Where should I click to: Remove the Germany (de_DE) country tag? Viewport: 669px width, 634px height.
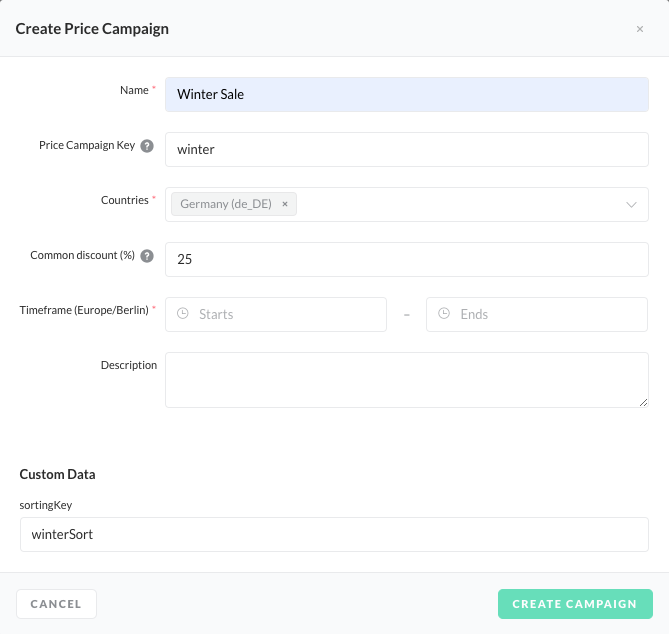coord(285,204)
